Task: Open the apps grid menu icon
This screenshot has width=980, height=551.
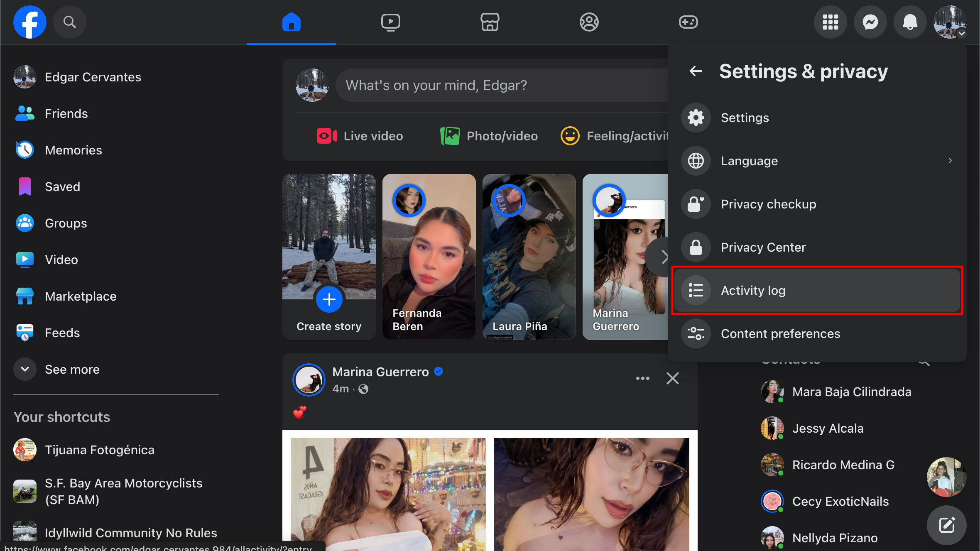Action: coord(830,22)
